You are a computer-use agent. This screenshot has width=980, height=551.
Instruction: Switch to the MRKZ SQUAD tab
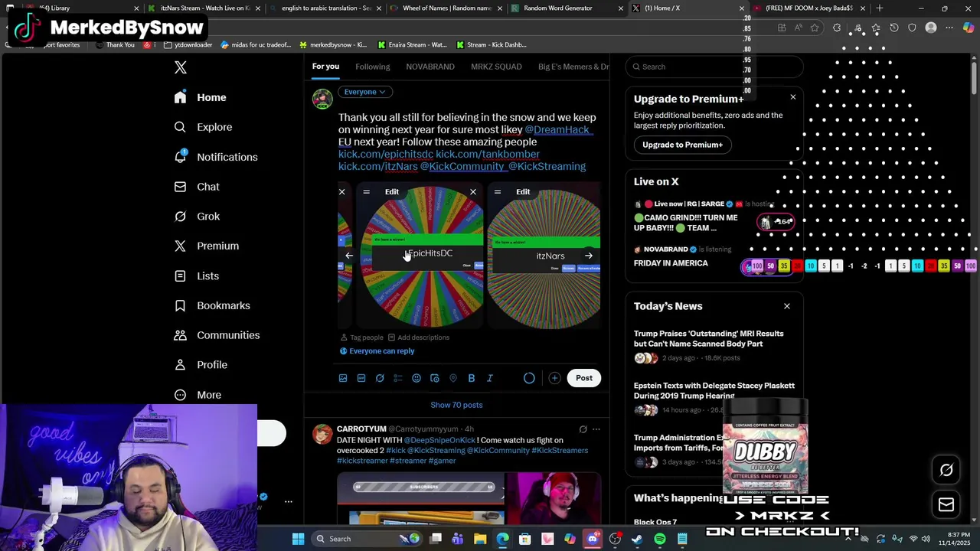(x=496, y=67)
